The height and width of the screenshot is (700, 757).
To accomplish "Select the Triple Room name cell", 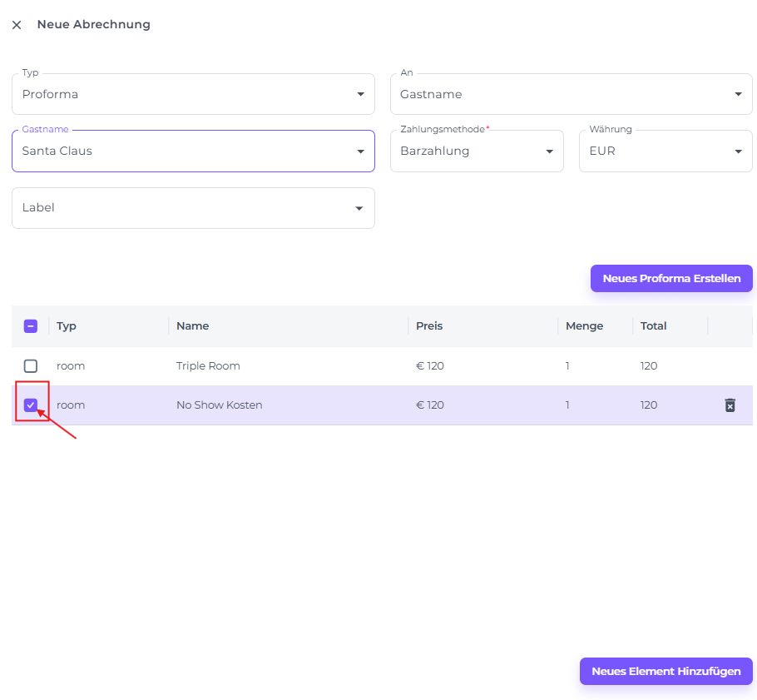I will (x=208, y=366).
